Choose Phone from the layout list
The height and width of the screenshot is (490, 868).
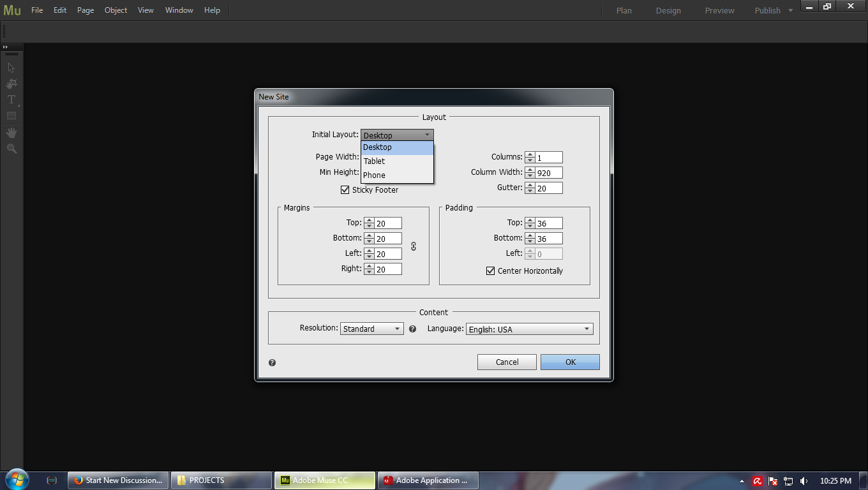(397, 175)
